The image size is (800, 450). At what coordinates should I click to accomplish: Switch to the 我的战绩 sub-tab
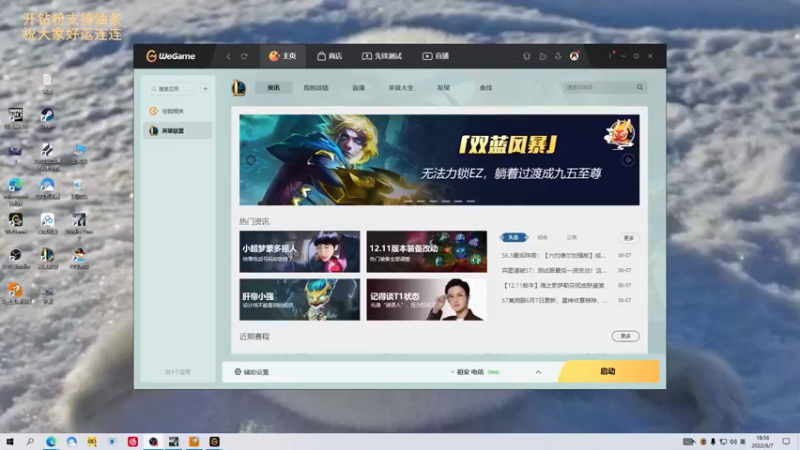click(x=316, y=88)
